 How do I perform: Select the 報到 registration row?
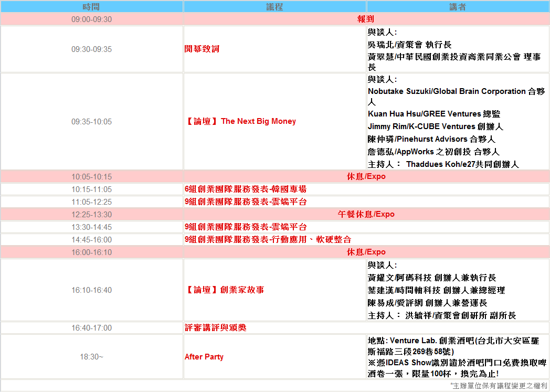(366, 19)
